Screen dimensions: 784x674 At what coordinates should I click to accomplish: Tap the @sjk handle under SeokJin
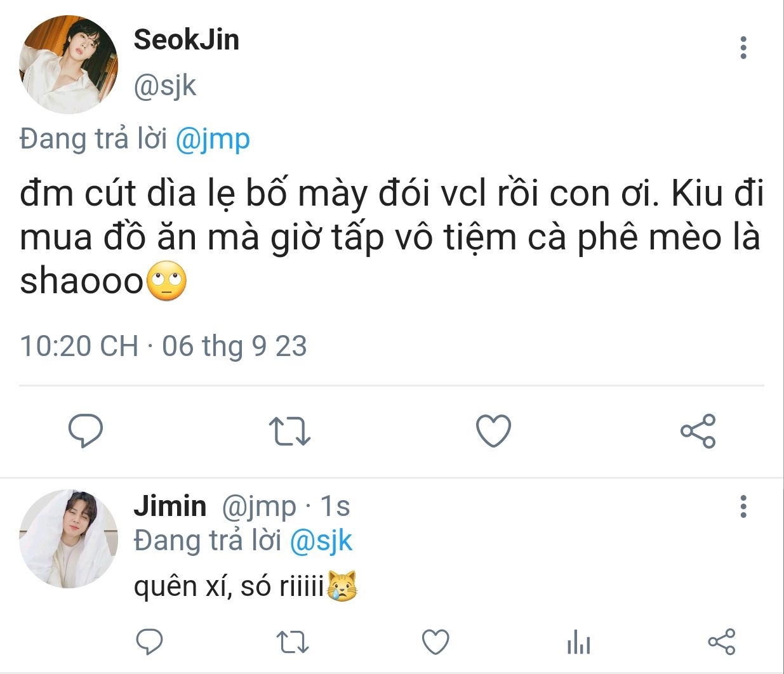(164, 86)
